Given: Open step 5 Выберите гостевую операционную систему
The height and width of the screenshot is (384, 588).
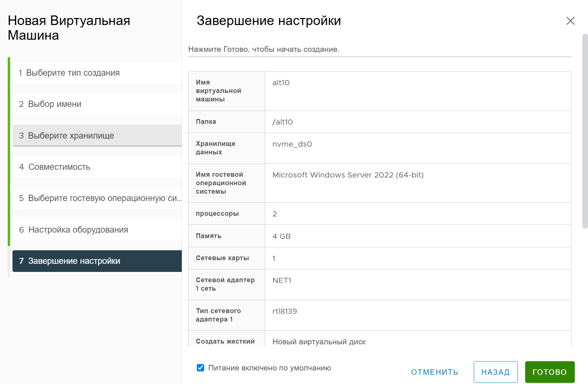Looking at the screenshot, I should pyautogui.click(x=97, y=198).
